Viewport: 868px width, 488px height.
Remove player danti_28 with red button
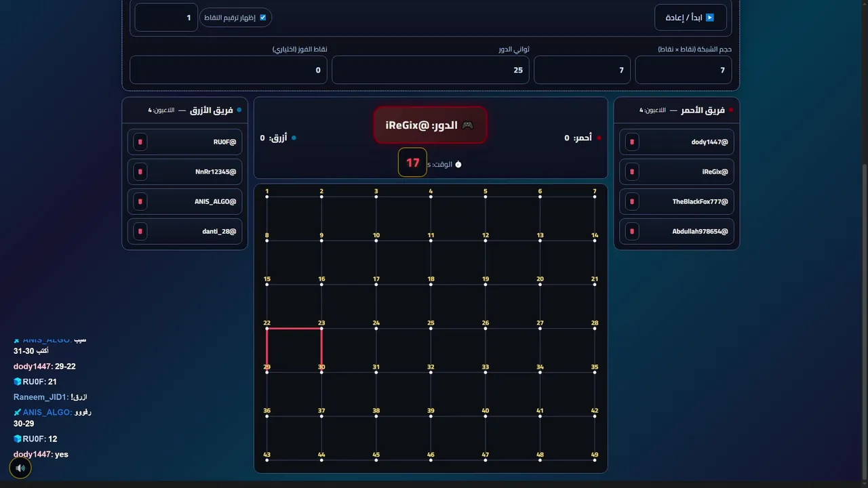tap(140, 232)
